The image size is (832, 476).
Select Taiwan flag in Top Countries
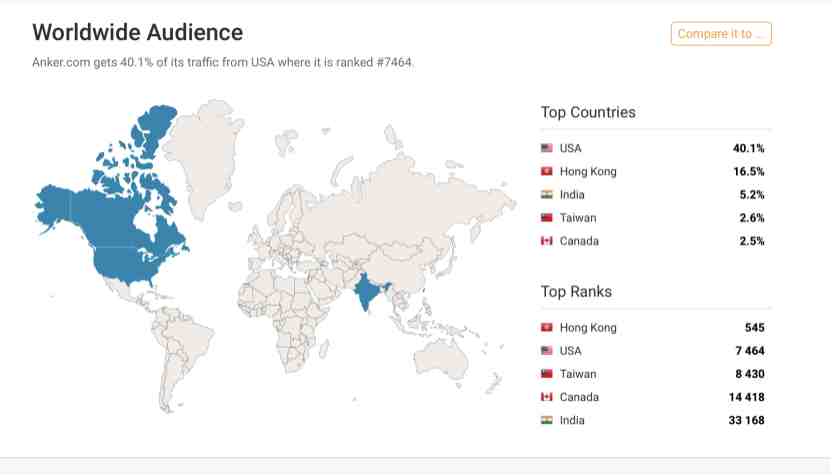pyautogui.click(x=547, y=218)
